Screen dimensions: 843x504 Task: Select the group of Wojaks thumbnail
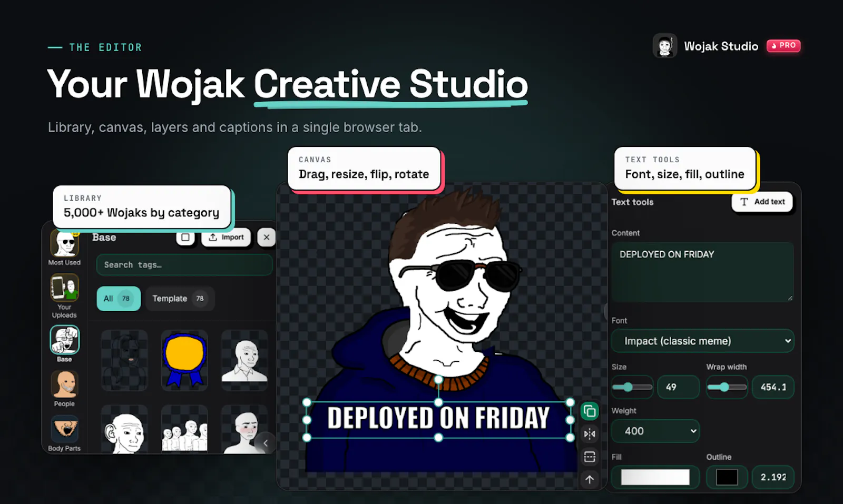pos(184,429)
